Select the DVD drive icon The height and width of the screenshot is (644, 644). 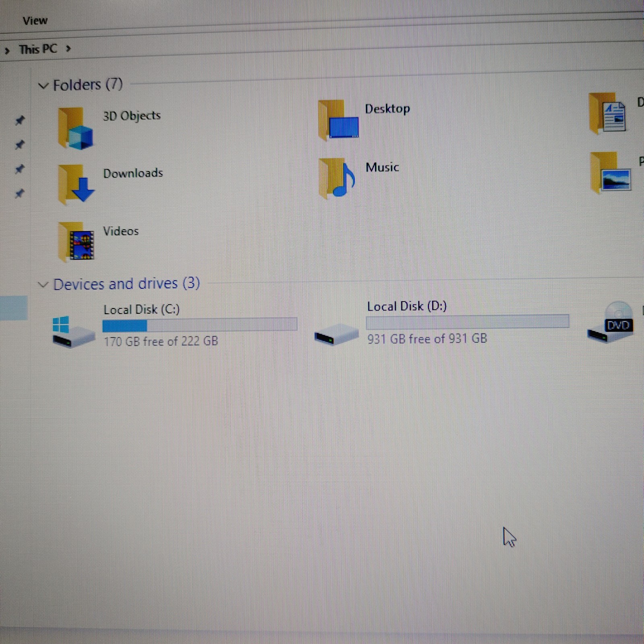click(611, 322)
